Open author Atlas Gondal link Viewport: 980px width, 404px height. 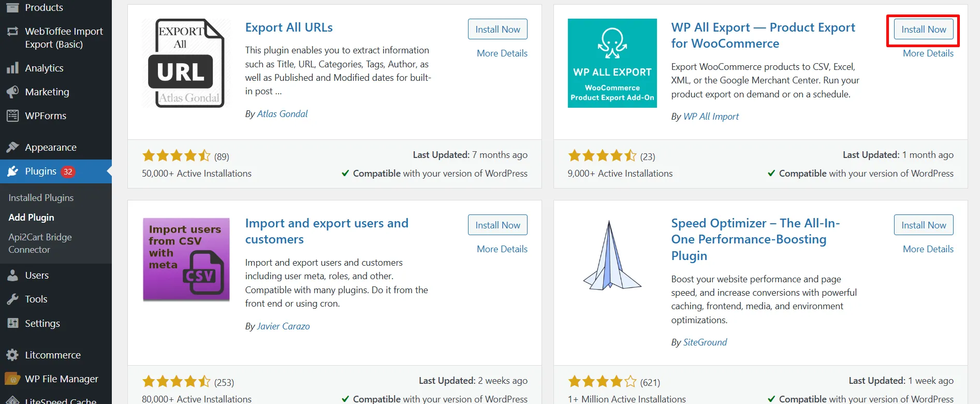282,114
